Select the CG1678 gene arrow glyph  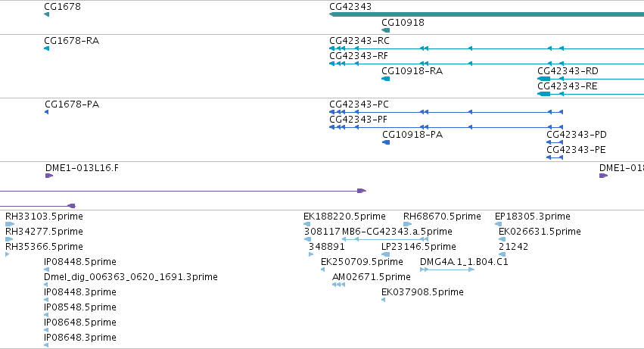click(x=46, y=14)
